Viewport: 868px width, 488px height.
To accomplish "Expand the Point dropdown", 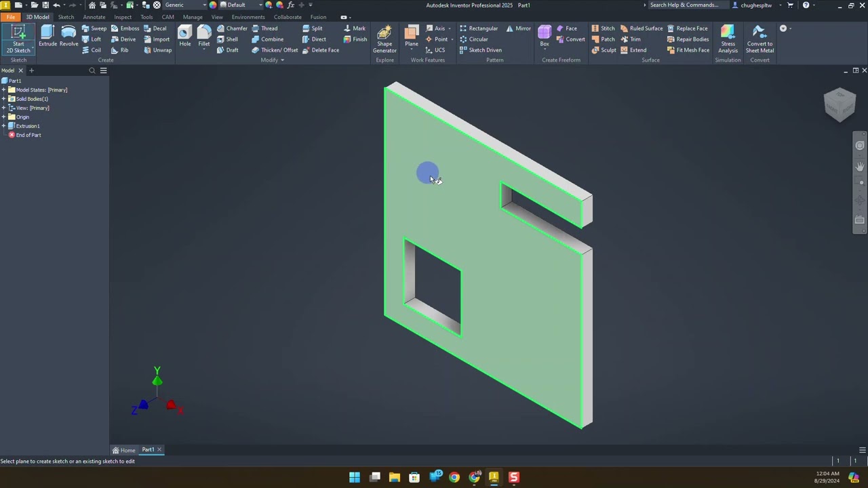I will (452, 39).
